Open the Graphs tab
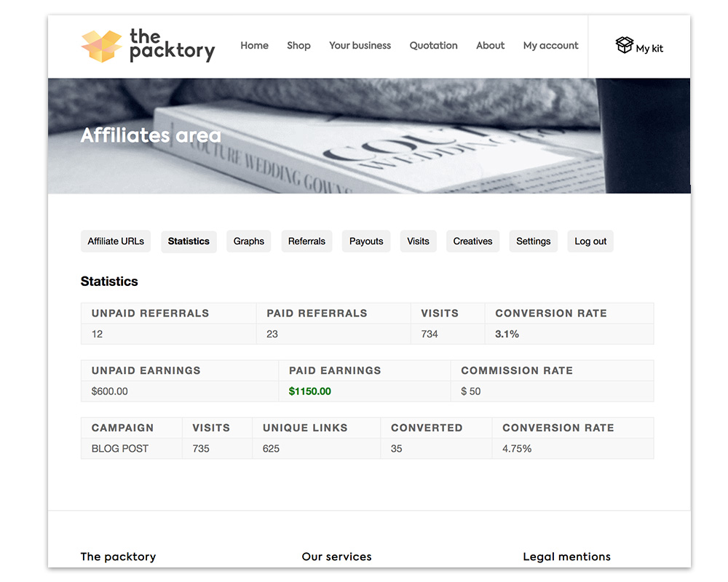This screenshot has height=582, width=728. point(249,242)
